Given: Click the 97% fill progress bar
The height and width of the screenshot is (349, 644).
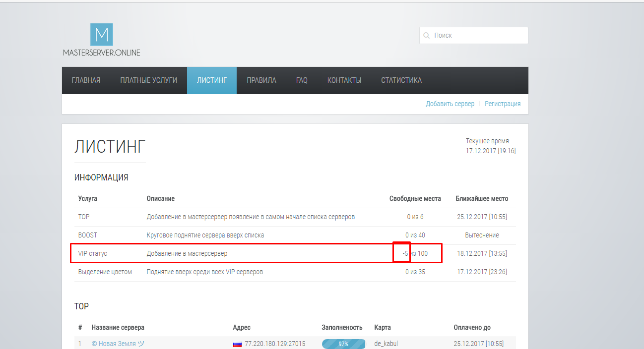Looking at the screenshot, I should 343,344.
